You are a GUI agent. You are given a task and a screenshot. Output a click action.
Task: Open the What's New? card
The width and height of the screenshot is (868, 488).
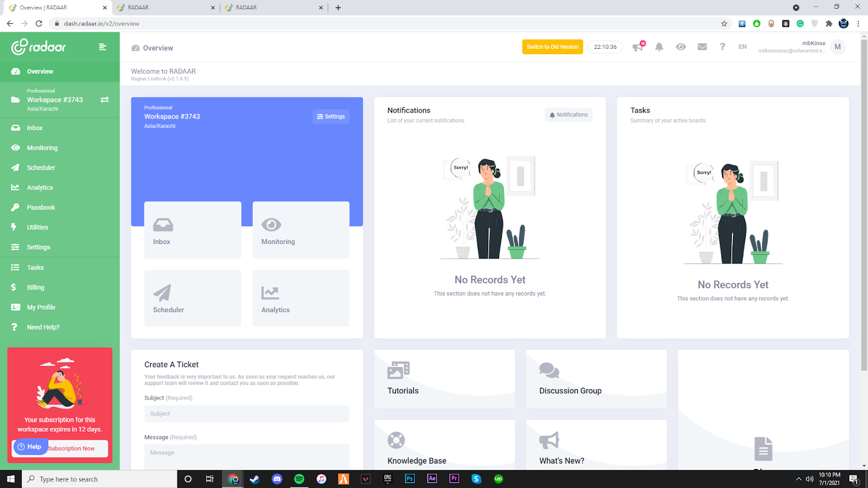pos(596,445)
